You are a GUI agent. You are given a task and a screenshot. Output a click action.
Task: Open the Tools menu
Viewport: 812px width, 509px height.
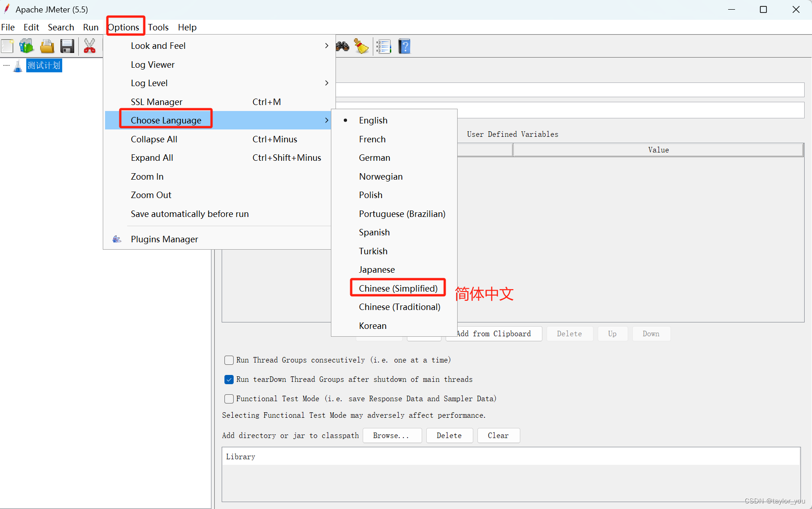(158, 27)
